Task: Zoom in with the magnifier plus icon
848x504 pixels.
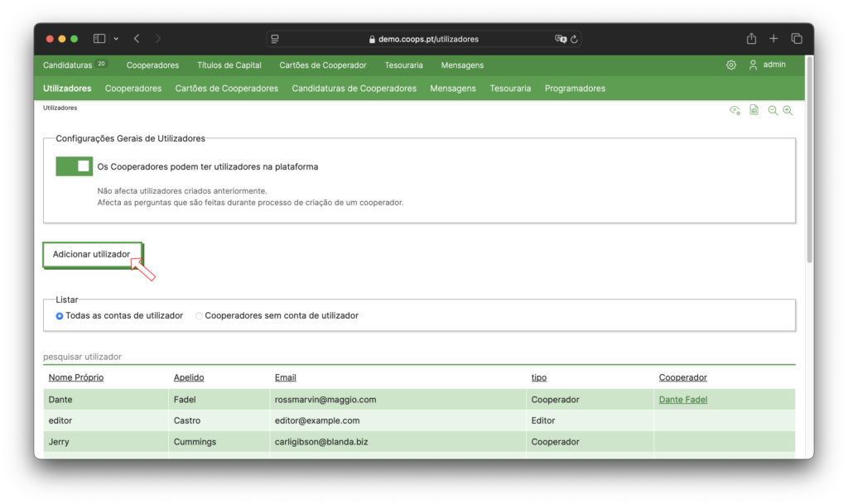Action: 788,111
